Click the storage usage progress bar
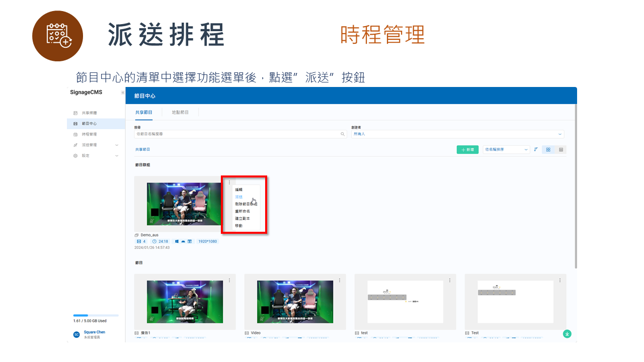Screen dimensions: 644x362 96,315
